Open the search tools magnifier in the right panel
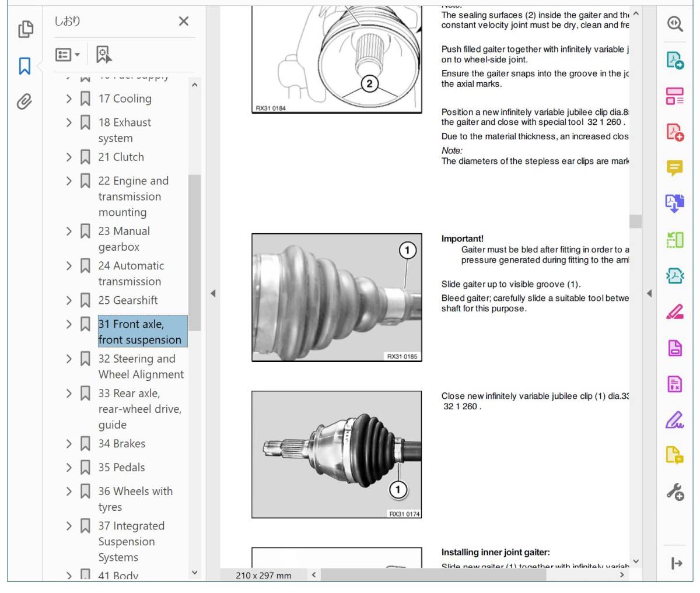Viewport: 700px width, 593px height. [x=675, y=24]
